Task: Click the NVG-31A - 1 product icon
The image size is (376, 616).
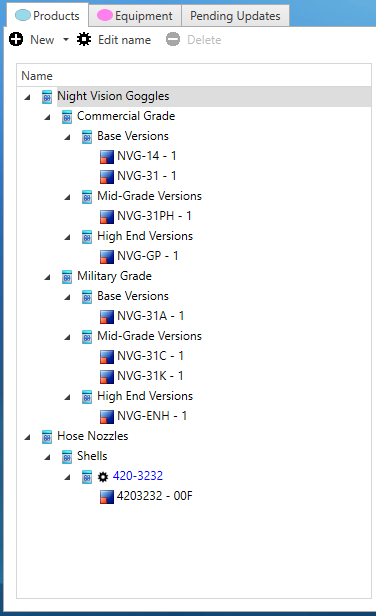Action: 107,316
